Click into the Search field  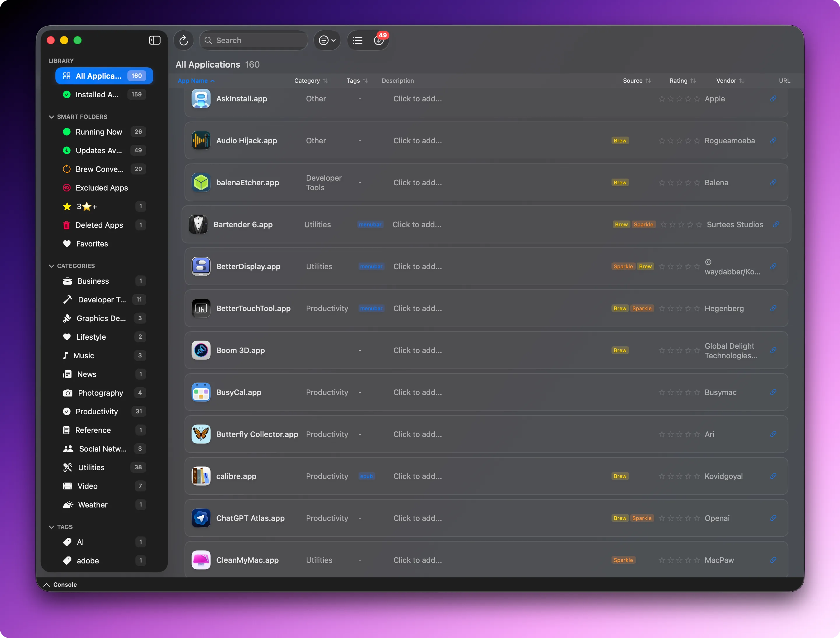[253, 40]
